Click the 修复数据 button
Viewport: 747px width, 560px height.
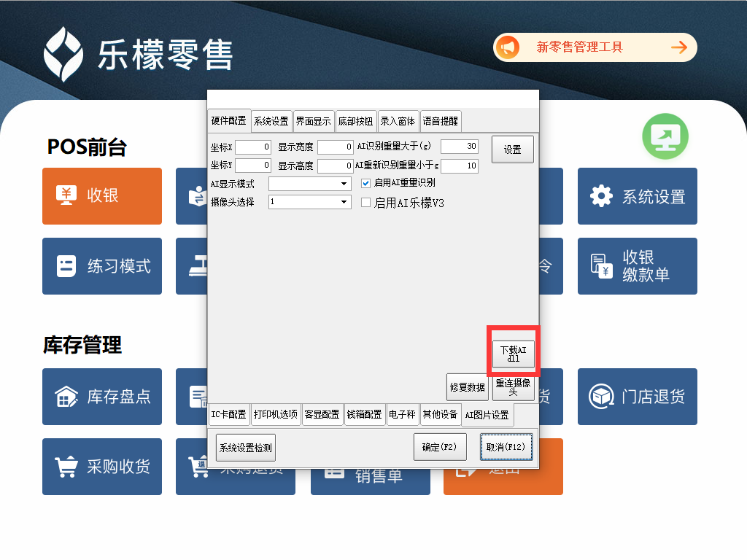click(468, 387)
